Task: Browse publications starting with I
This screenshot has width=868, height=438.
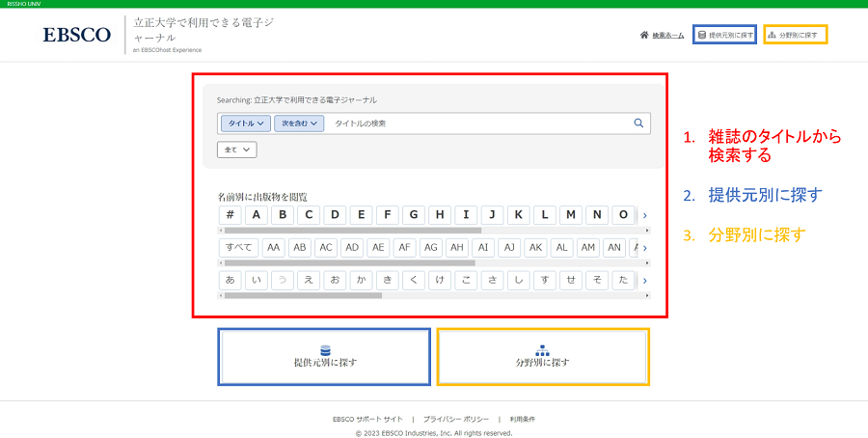Action: click(466, 215)
